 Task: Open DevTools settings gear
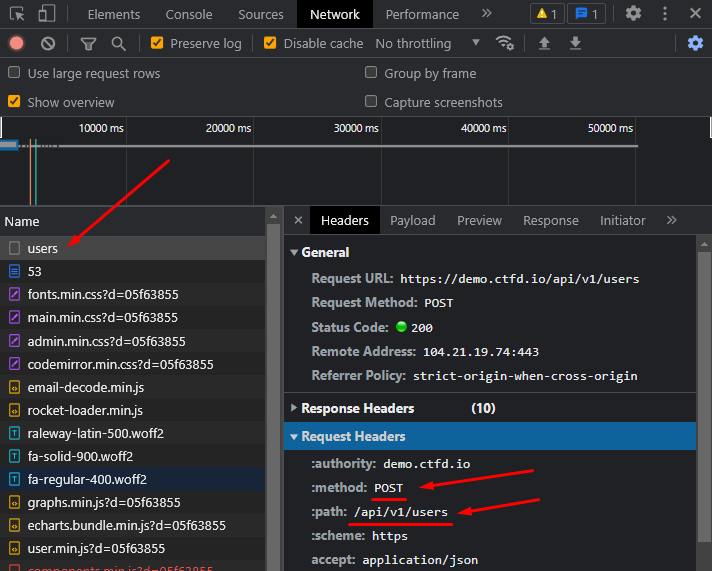point(633,14)
